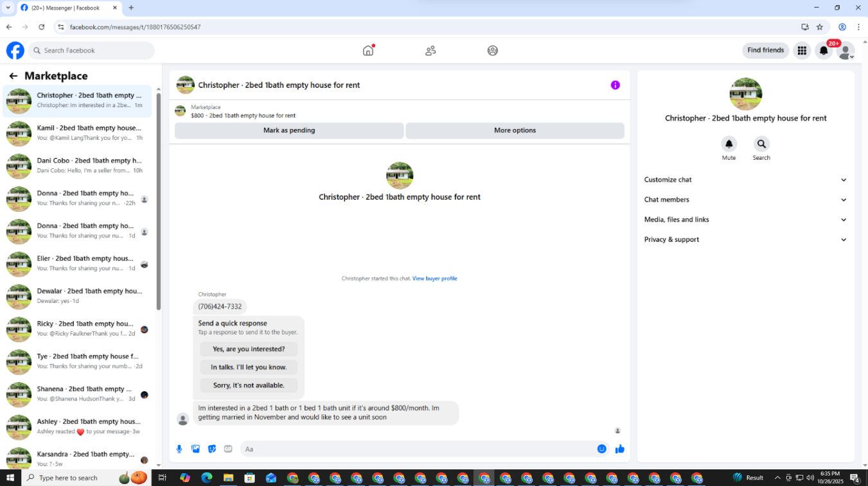Search in conversation magnifier icon
The image size is (868, 486).
[x=761, y=144]
